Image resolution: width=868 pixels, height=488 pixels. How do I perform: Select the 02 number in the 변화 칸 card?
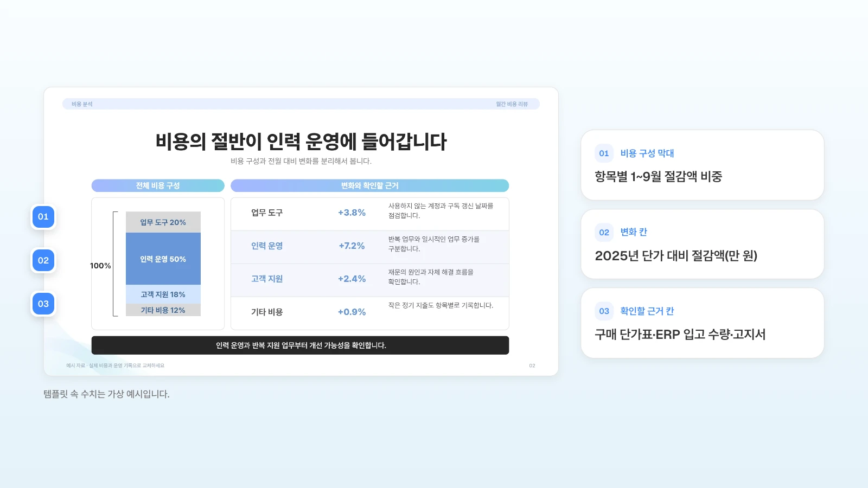point(604,233)
